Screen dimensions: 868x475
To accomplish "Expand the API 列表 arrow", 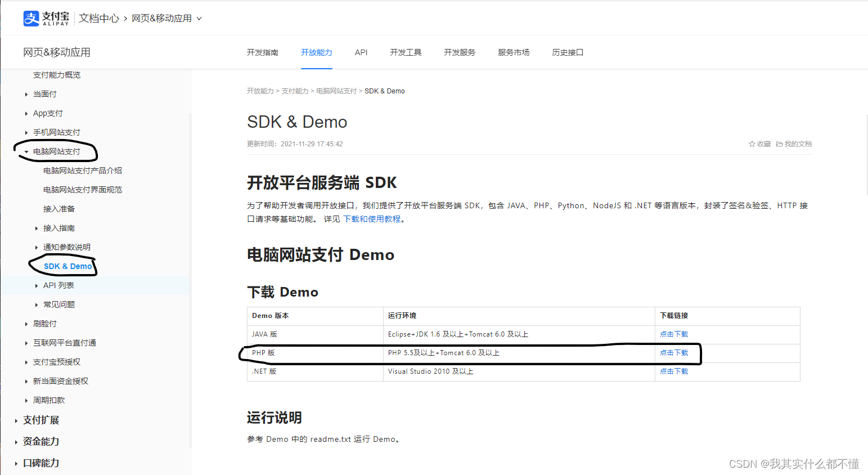I will 37,286.
